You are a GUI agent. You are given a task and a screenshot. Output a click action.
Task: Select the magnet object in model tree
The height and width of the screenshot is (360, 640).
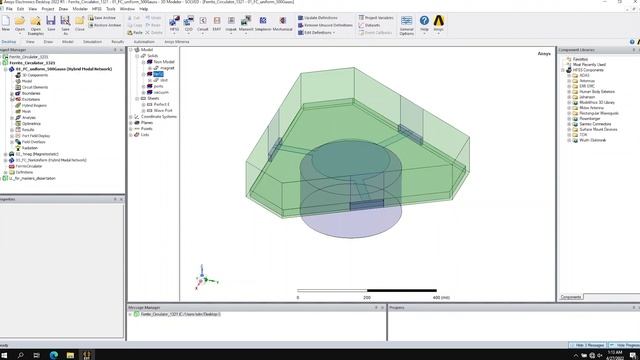[167, 68]
